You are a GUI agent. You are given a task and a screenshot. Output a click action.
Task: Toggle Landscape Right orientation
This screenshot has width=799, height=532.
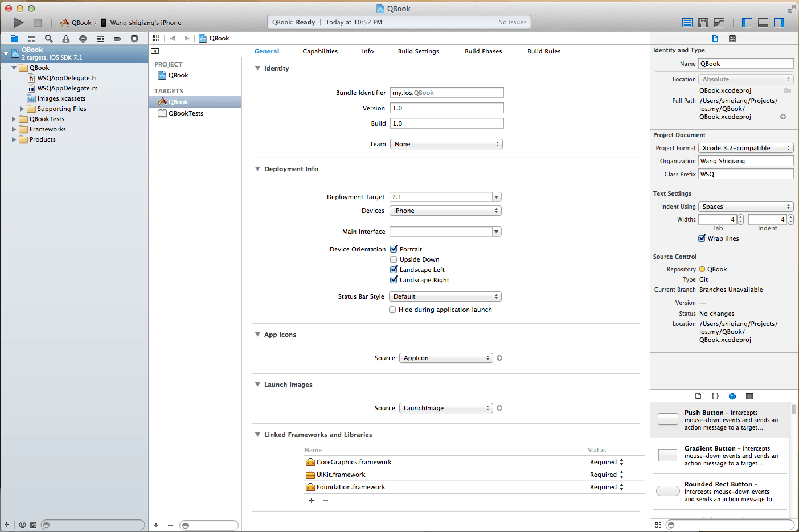[x=394, y=280]
